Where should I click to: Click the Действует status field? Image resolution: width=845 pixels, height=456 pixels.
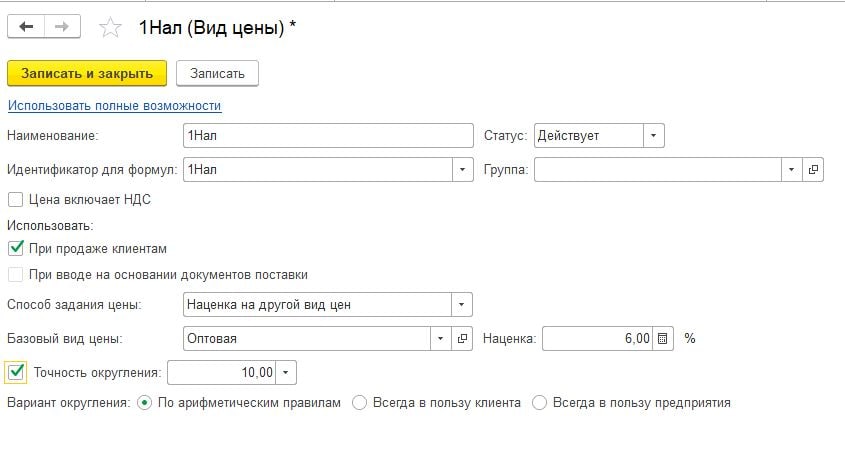click(588, 135)
